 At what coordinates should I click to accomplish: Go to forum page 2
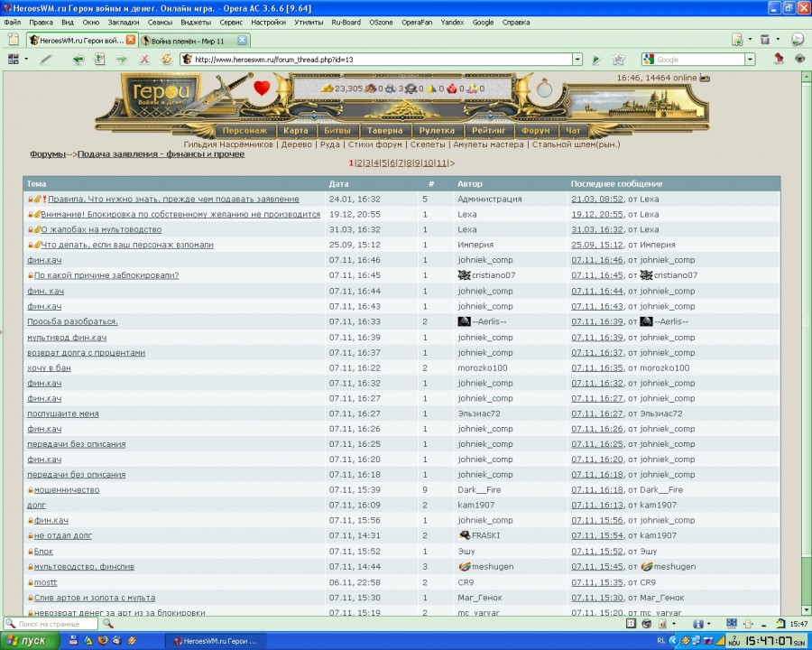pos(358,163)
